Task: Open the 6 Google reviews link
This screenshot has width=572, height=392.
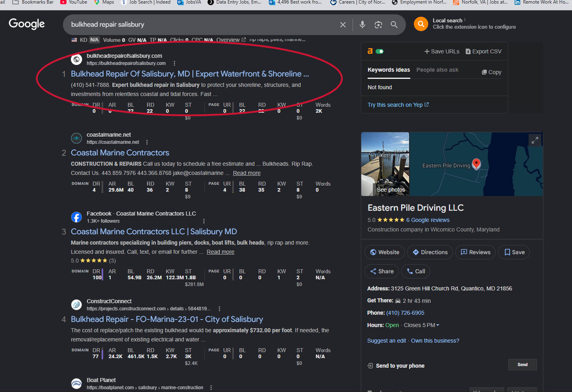Action: pyautogui.click(x=428, y=220)
